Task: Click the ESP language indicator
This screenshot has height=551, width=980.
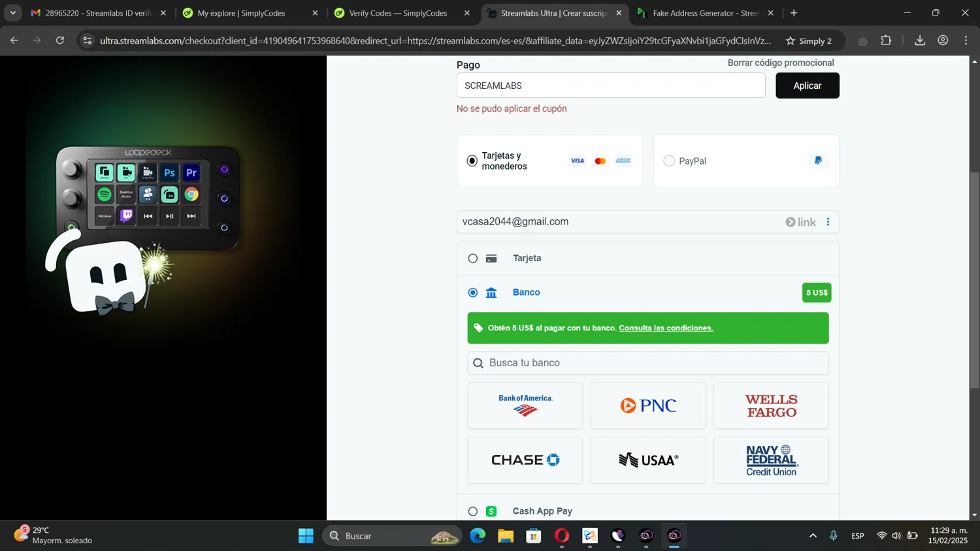Action: click(x=858, y=536)
